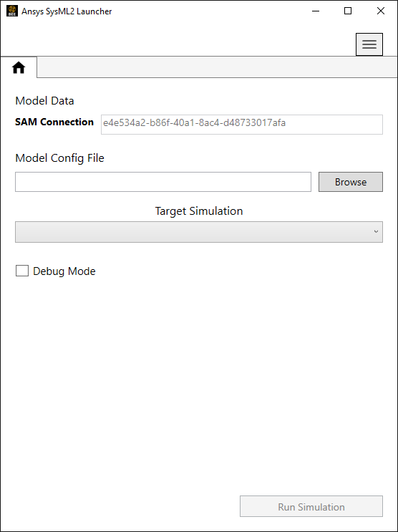Viewport: 398px width, 532px height.
Task: Click the SAM Connection label
Action: (54, 122)
